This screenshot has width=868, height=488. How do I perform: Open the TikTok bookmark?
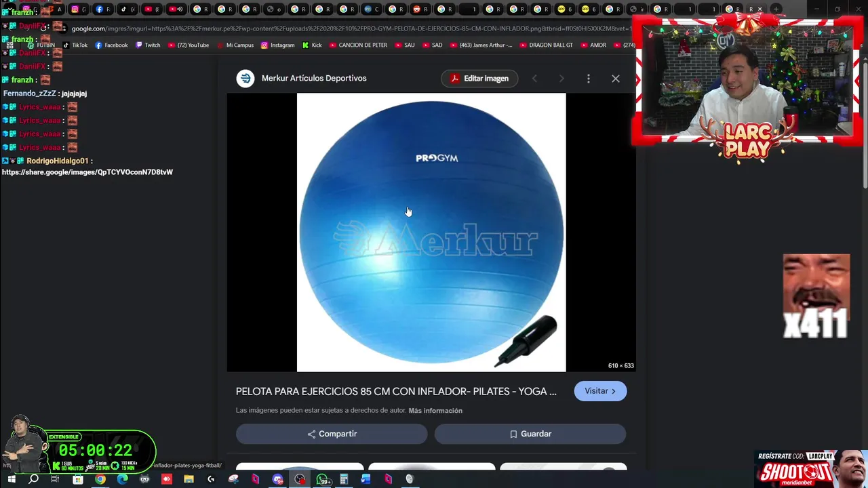75,45
